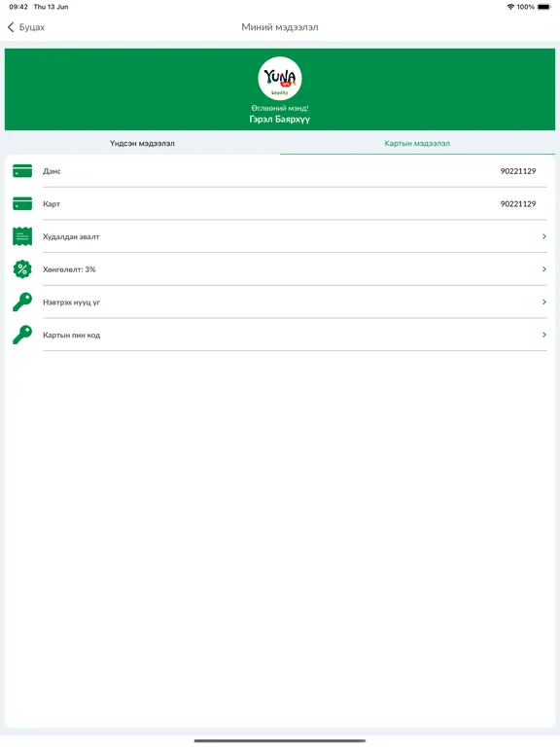Tap the battery status icon
Image resolution: width=560 pixels, height=747 pixels.
coord(543,7)
